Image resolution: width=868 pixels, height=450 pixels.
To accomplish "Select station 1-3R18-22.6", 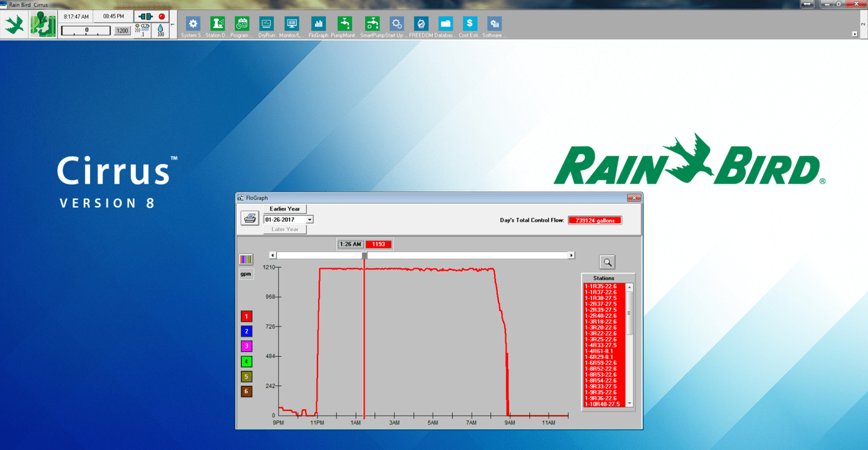I will pos(604,322).
